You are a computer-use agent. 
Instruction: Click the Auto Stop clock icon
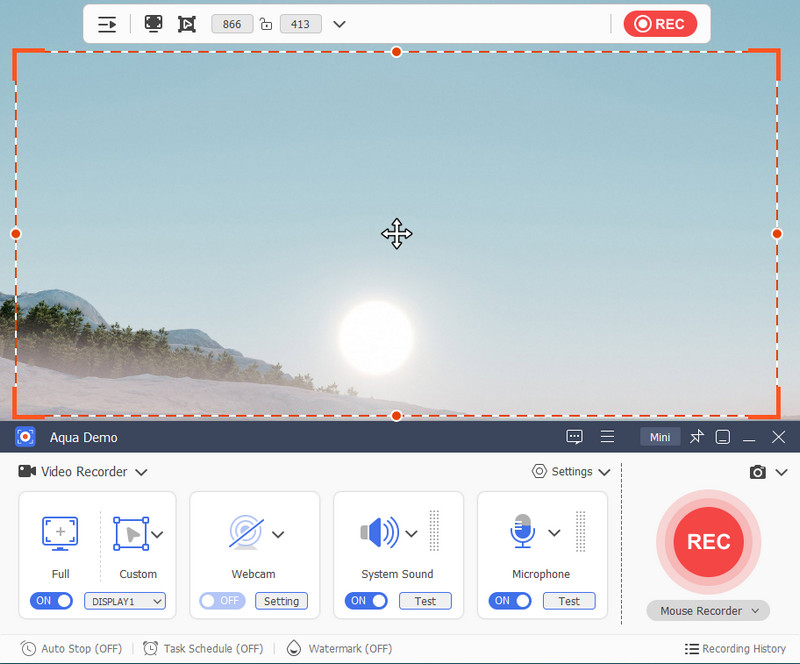(28, 649)
